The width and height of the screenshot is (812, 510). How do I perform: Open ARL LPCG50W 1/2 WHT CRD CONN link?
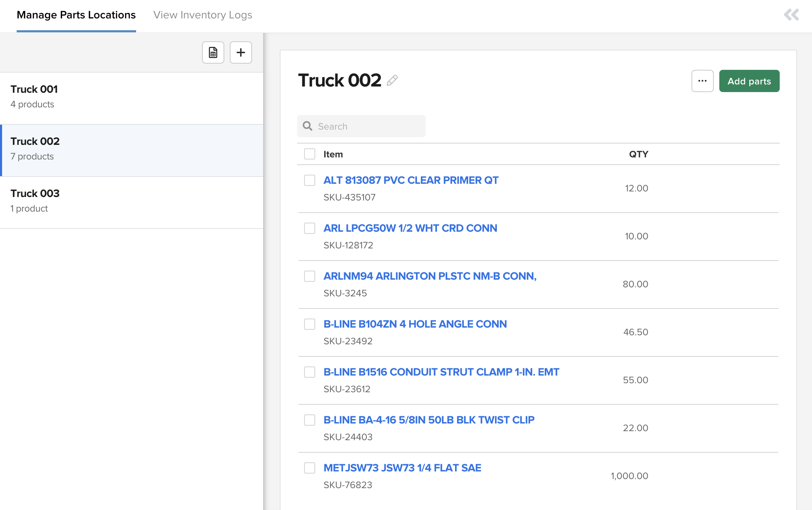410,228
